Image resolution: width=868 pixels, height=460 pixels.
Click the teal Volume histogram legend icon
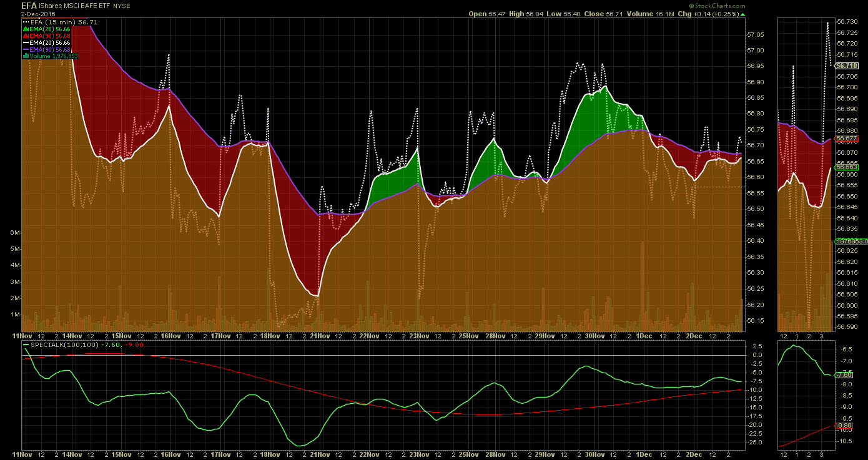(x=26, y=56)
